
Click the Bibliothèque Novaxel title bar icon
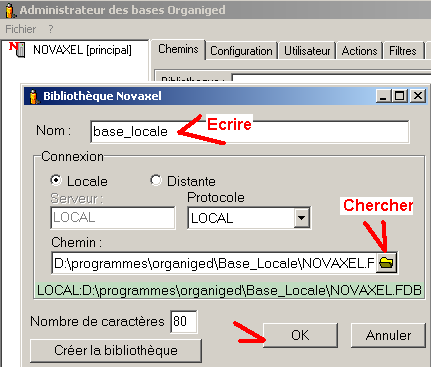pos(33,96)
